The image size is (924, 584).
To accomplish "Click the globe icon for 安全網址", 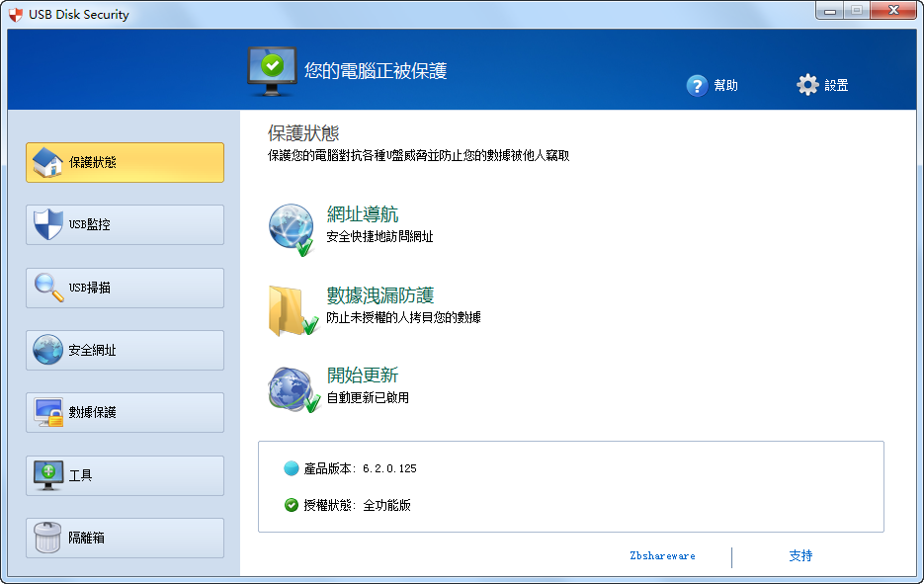I will click(47, 350).
